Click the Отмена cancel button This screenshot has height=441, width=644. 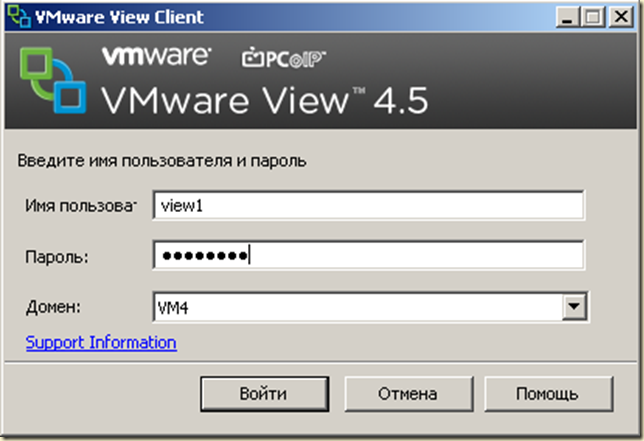point(408,394)
